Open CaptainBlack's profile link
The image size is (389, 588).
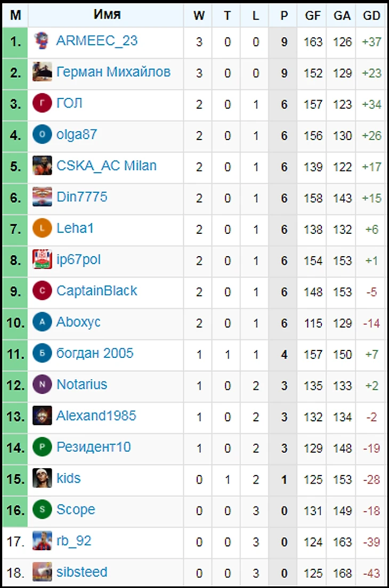click(x=96, y=291)
